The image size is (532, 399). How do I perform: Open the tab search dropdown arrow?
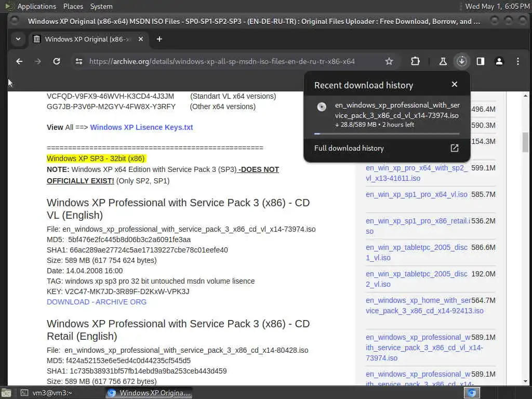[18, 39]
